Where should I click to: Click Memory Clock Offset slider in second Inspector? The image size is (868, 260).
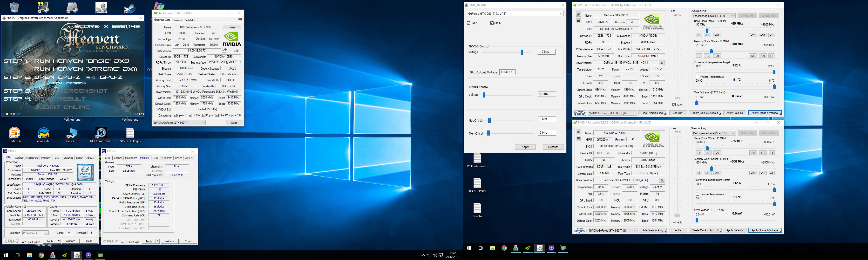711,168
